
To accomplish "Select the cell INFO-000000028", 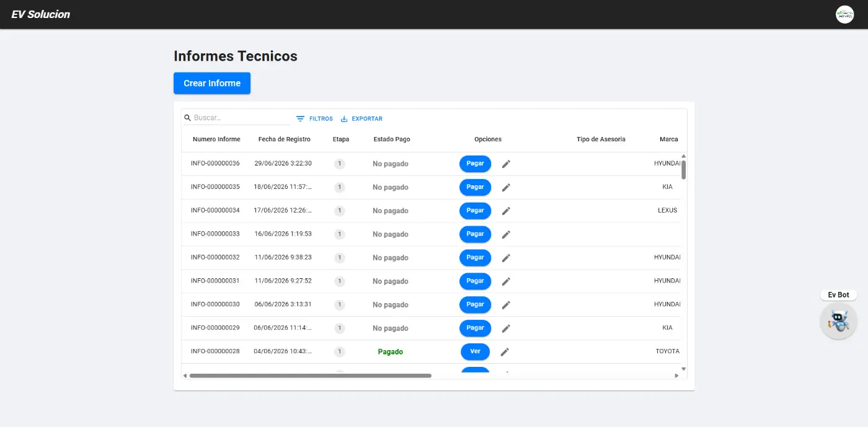I will [x=215, y=352].
